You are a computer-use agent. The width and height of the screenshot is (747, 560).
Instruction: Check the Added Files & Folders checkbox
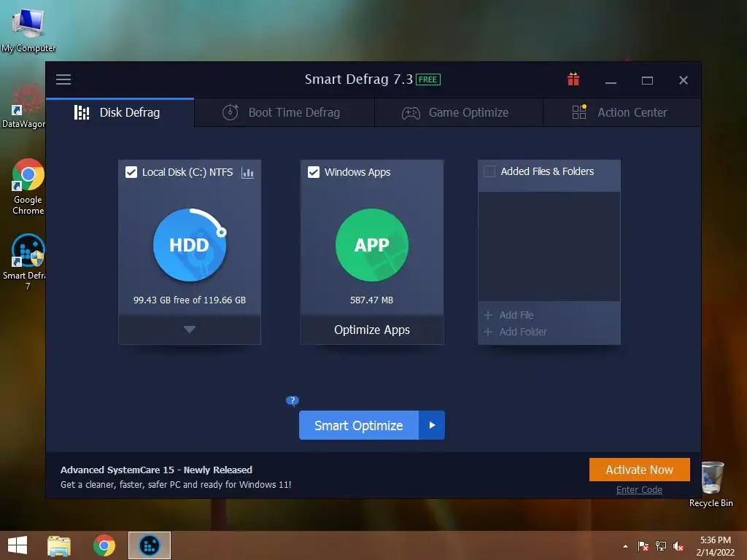[489, 171]
